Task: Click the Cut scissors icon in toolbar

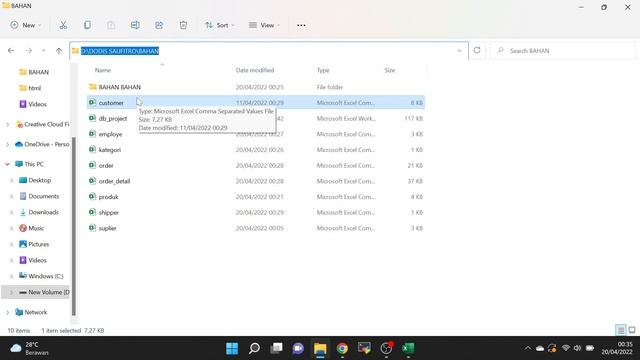Action: [63, 25]
